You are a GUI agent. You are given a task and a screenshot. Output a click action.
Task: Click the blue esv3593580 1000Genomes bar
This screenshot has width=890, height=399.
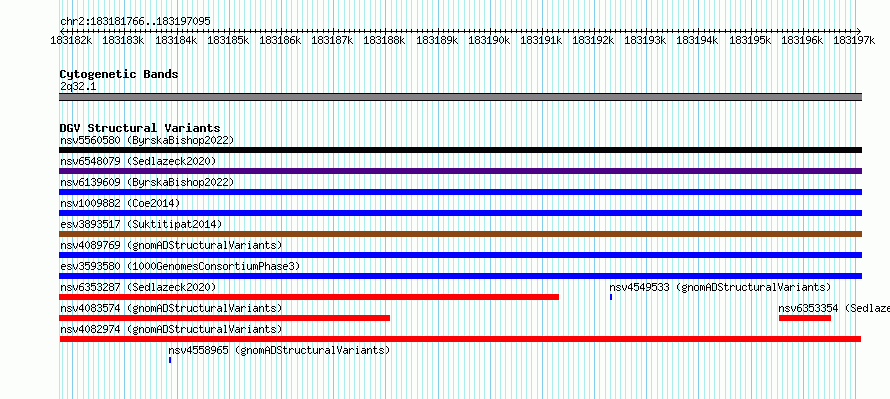pos(460,276)
